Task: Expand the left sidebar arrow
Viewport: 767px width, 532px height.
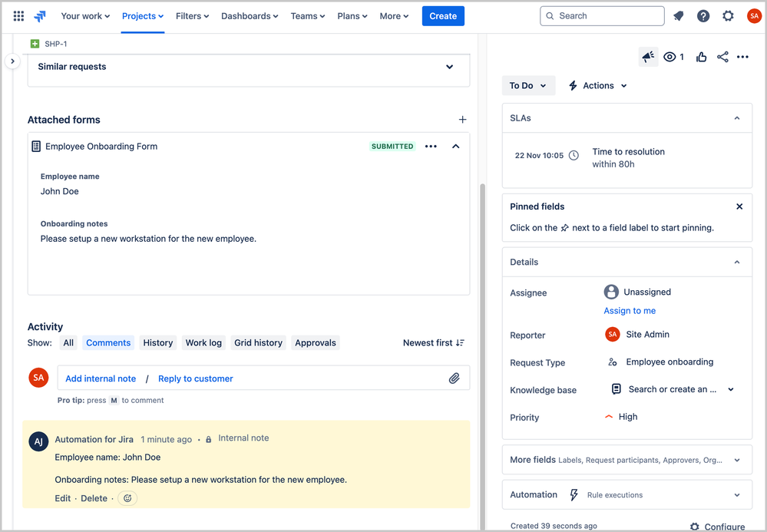Action: (x=13, y=61)
